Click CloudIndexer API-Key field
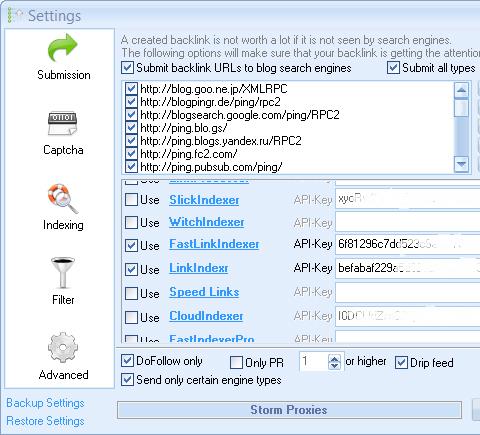This screenshot has height=435, width=480. click(407, 316)
